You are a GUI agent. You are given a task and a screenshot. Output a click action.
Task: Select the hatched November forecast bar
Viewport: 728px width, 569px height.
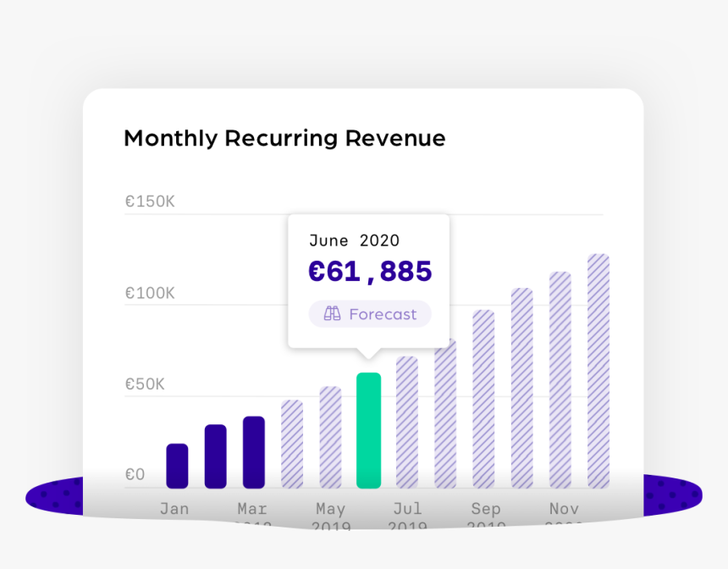(x=560, y=380)
